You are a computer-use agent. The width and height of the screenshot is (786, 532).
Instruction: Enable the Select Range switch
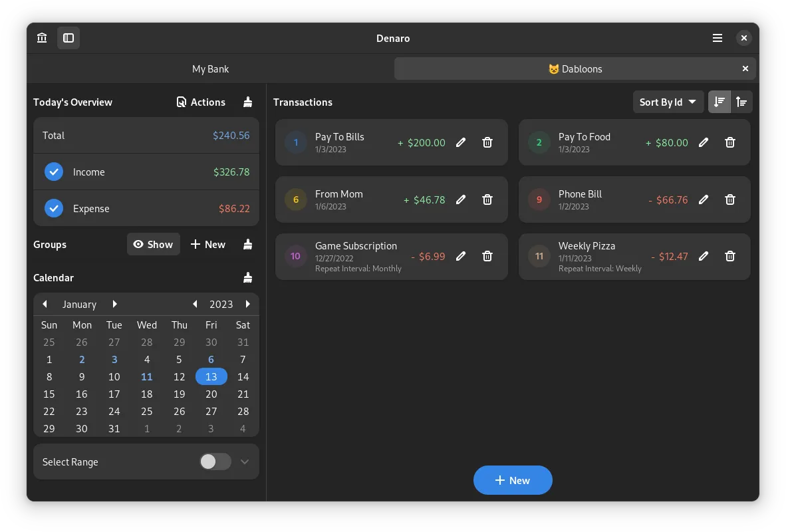pyautogui.click(x=215, y=462)
